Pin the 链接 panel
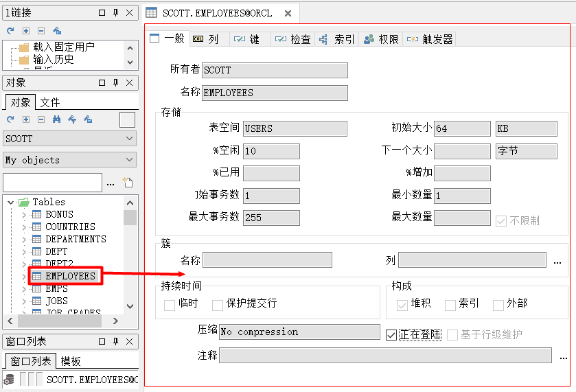The image size is (576, 392). tap(116, 12)
